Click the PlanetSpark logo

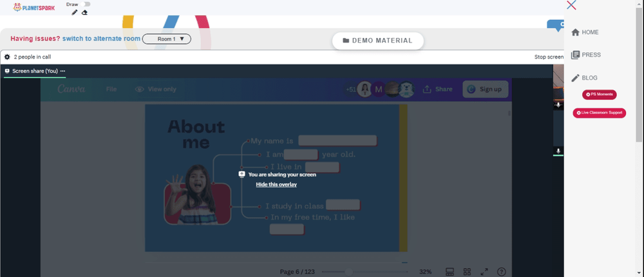(34, 7)
